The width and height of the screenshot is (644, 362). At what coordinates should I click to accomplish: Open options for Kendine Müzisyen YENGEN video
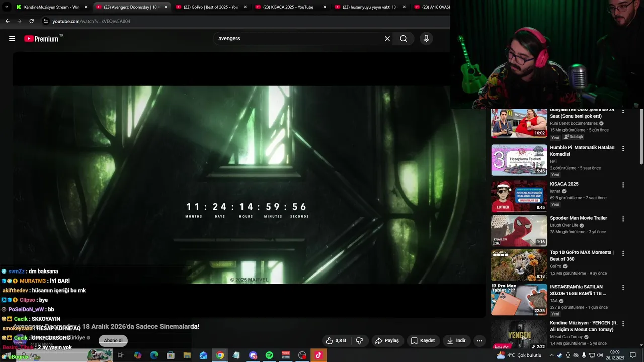click(x=623, y=324)
